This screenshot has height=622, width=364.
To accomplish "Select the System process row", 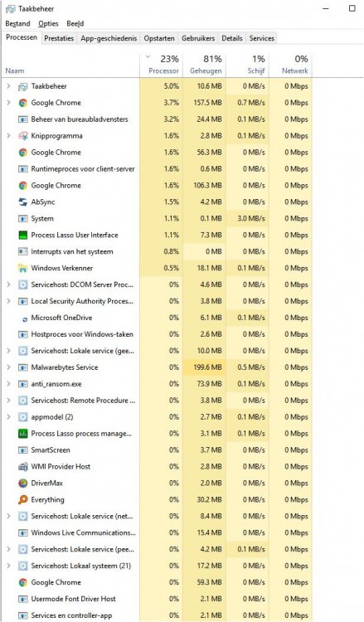I will (157, 219).
